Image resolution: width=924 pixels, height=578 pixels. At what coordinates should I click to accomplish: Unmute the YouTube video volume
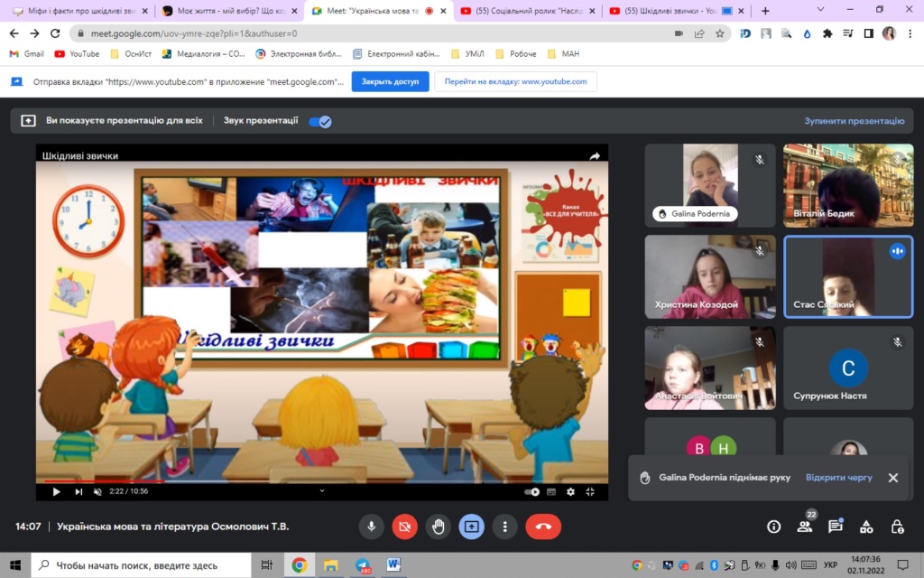[x=97, y=491]
